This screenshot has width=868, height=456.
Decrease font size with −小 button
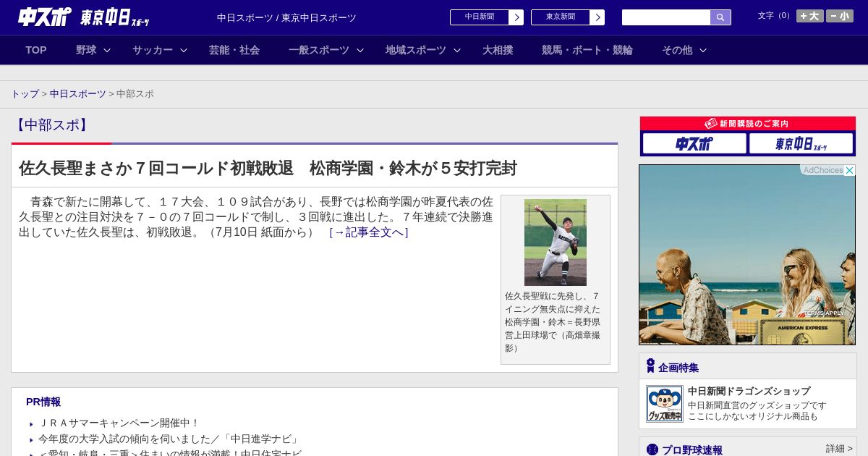(x=840, y=16)
